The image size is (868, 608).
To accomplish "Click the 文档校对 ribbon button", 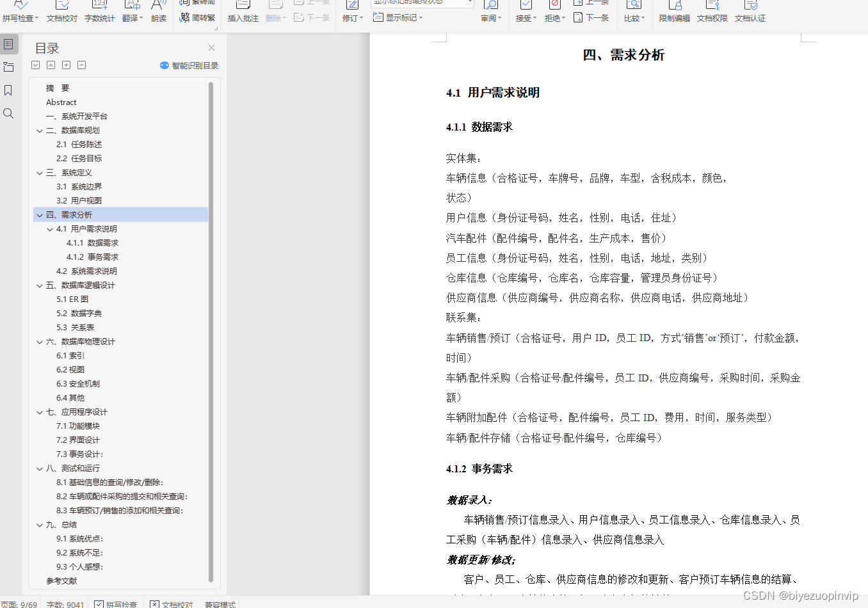I will pyautogui.click(x=62, y=12).
